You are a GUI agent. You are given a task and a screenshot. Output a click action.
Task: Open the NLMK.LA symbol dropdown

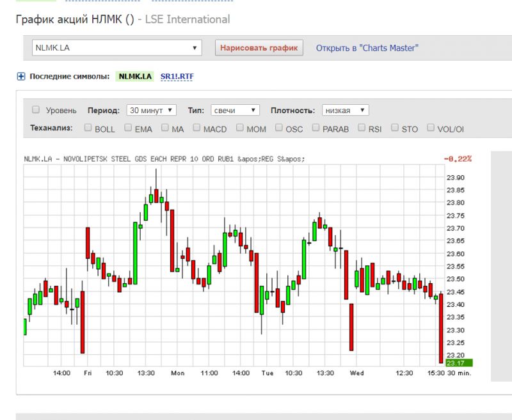point(116,48)
